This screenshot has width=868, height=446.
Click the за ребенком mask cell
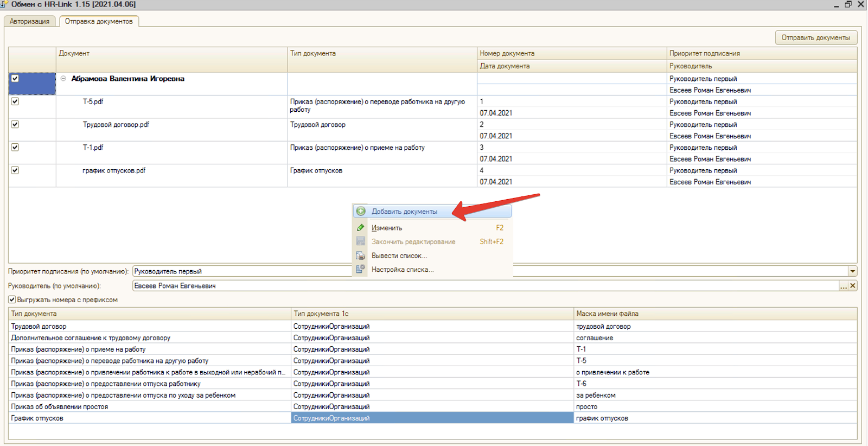pos(716,395)
